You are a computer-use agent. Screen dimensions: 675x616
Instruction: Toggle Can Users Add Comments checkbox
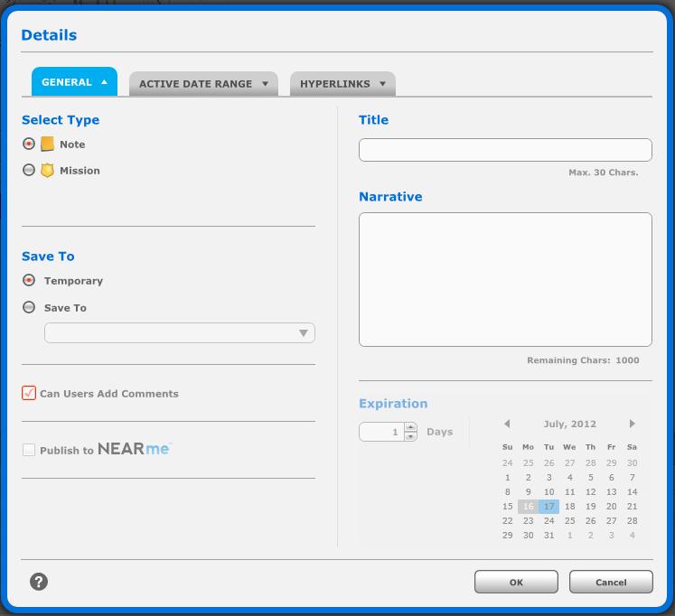(x=29, y=393)
